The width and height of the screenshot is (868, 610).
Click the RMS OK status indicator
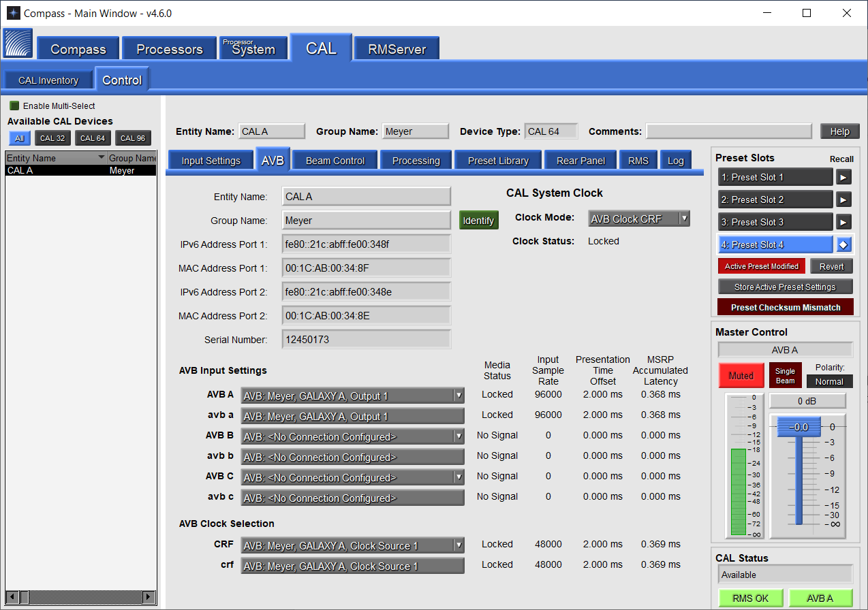tap(751, 598)
